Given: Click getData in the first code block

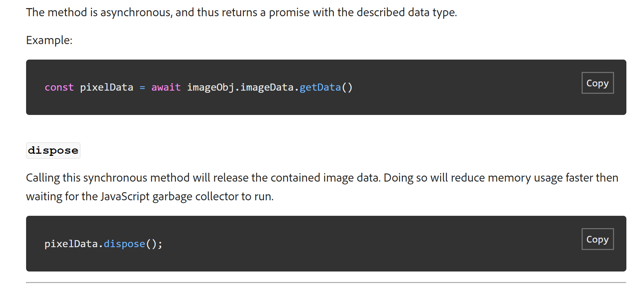Looking at the screenshot, I should 320,87.
